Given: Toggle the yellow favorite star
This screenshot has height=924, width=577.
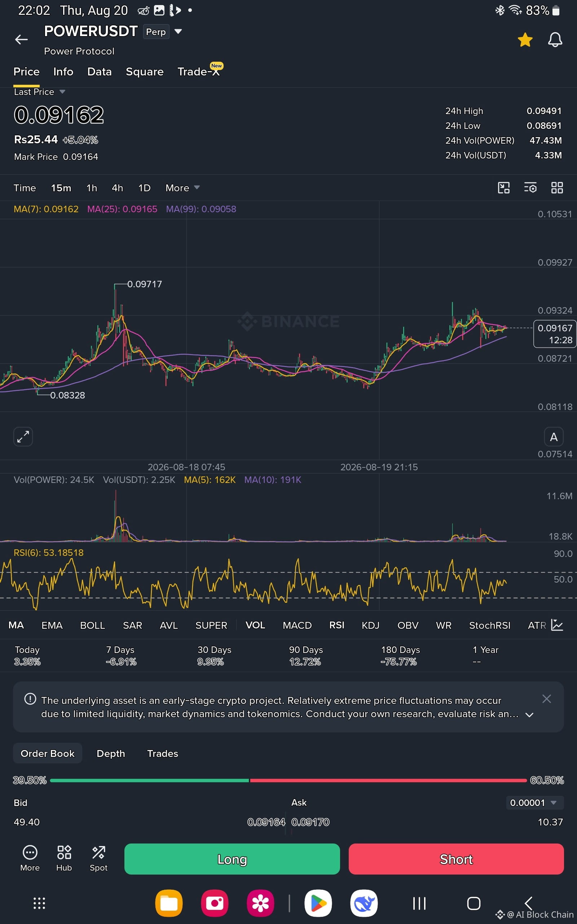Looking at the screenshot, I should pos(525,40).
